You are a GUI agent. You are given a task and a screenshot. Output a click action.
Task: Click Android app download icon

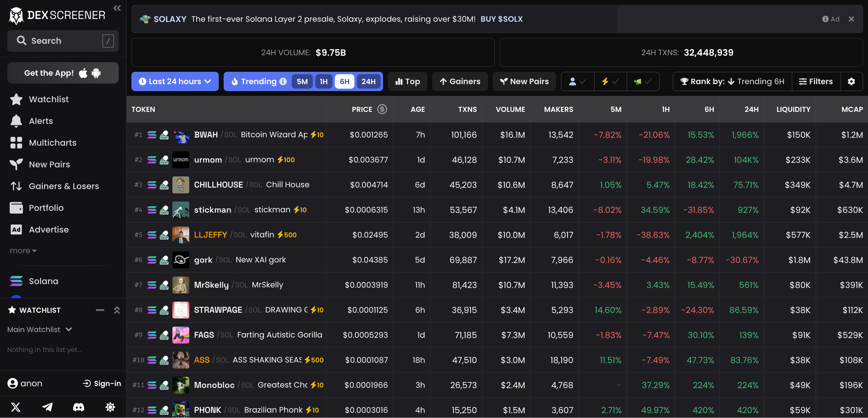point(96,73)
